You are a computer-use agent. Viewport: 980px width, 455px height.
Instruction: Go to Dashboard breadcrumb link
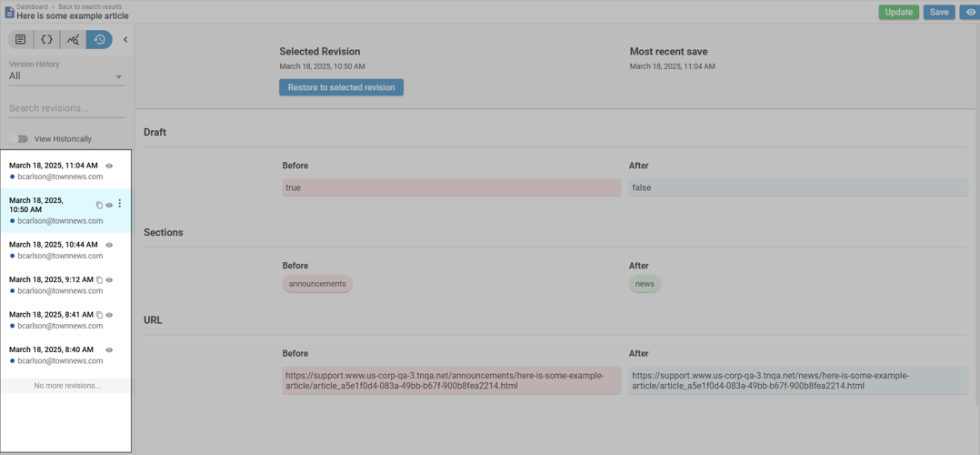pyautogui.click(x=32, y=6)
